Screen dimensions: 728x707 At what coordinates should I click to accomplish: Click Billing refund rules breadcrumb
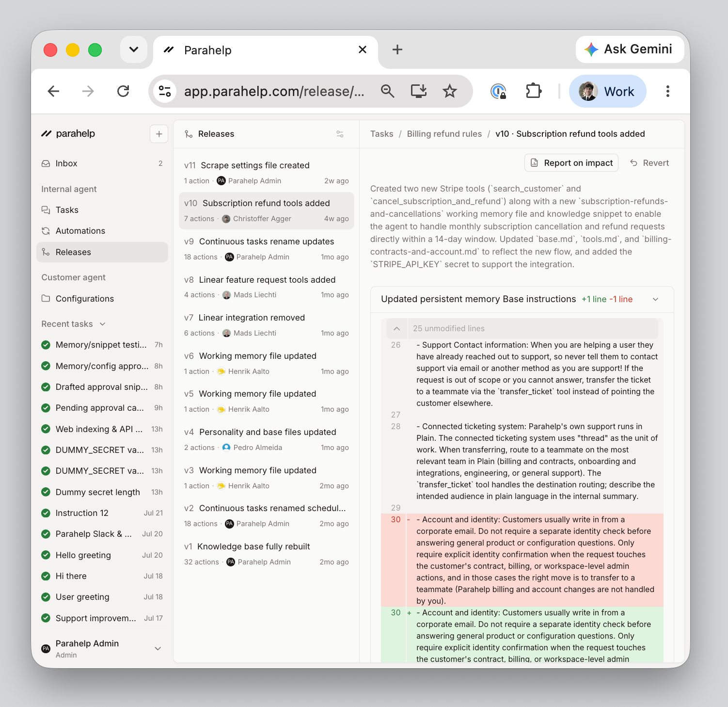tap(444, 134)
